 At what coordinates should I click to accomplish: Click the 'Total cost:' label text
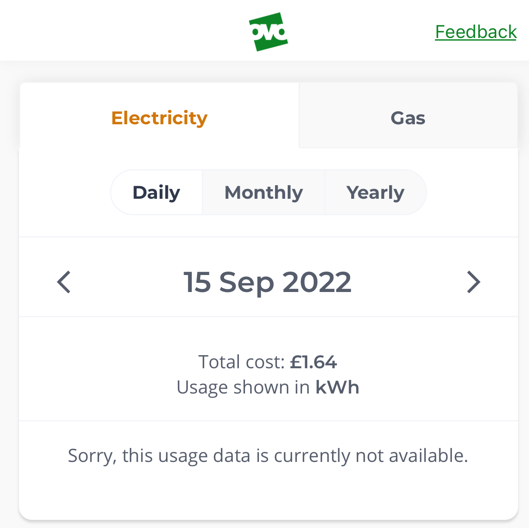[x=242, y=362]
